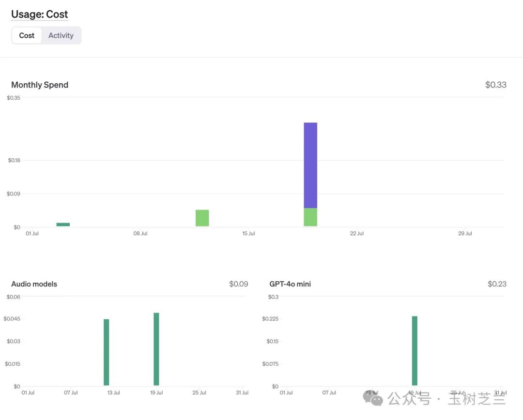Image resolution: width=523 pixels, height=420 pixels.
Task: Click the GPT-4o mini chart title
Action: pyautogui.click(x=290, y=284)
